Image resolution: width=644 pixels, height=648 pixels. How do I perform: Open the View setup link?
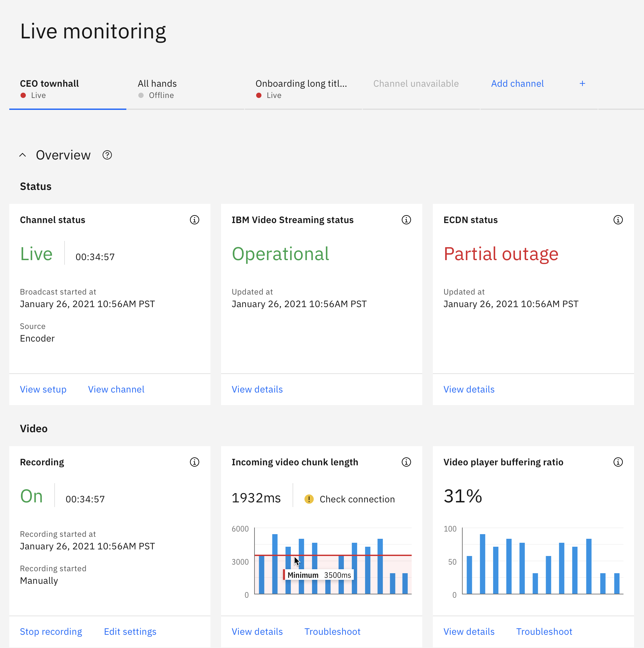pyautogui.click(x=43, y=389)
